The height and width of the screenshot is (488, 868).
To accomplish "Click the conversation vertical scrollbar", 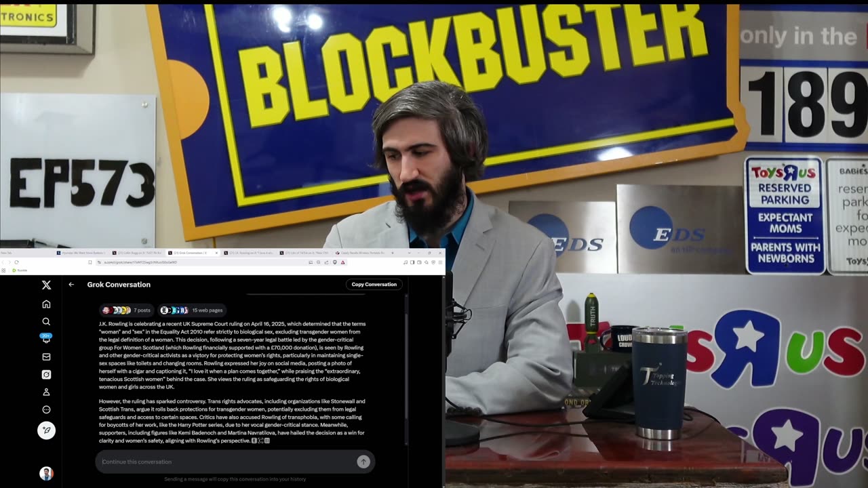I will 406,366.
